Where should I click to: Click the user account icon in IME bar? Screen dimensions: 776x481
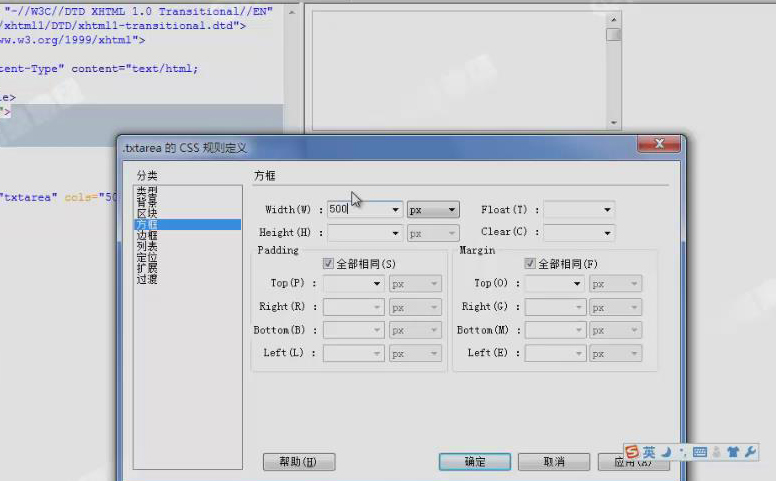(x=717, y=453)
